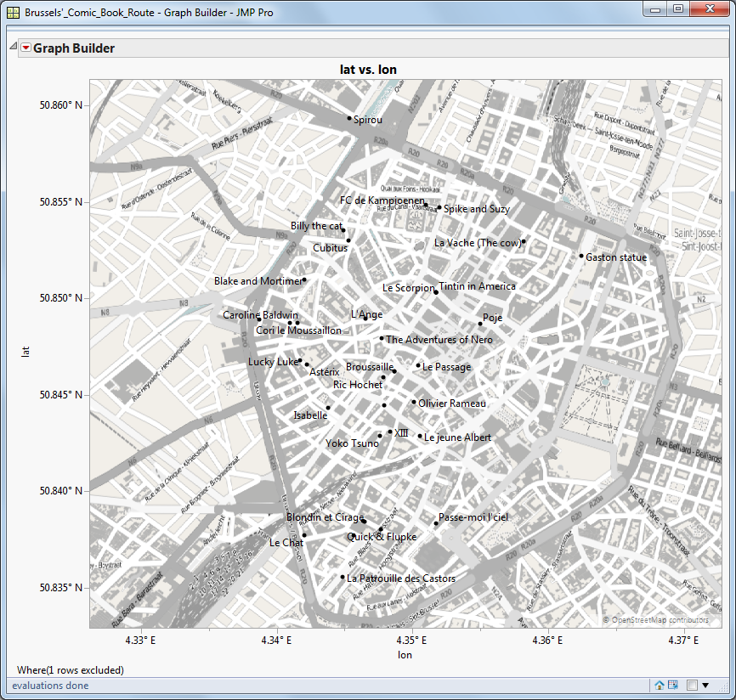The height and width of the screenshot is (700, 736).
Task: Click the lon axis label
Action: click(405, 655)
